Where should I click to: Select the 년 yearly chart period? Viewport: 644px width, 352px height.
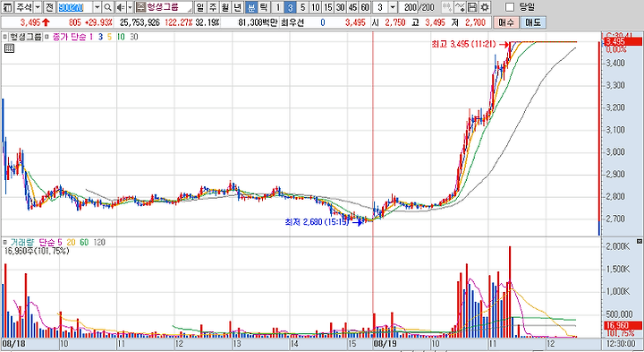coord(238,7)
